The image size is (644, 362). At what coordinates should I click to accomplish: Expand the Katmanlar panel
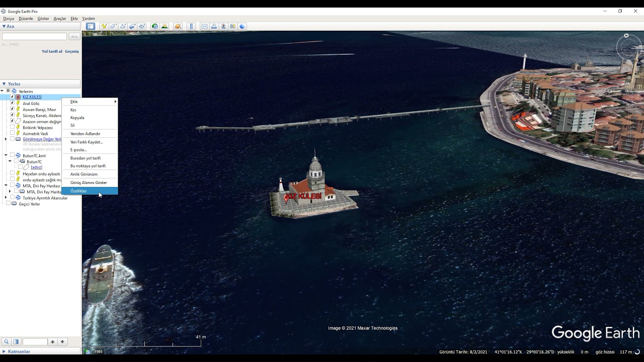pos(4,351)
